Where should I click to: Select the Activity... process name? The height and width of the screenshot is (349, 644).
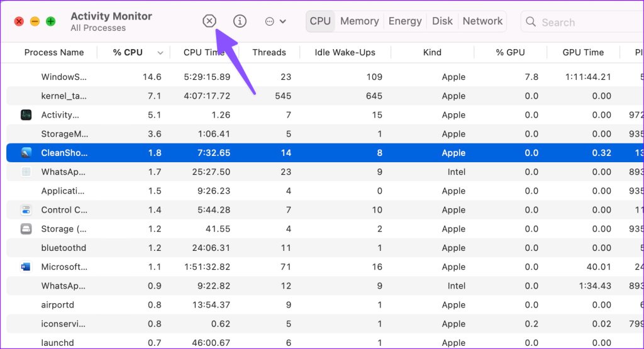[x=60, y=115]
